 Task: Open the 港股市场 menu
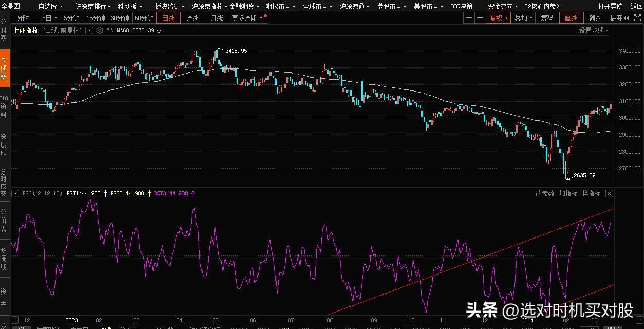coord(392,6)
